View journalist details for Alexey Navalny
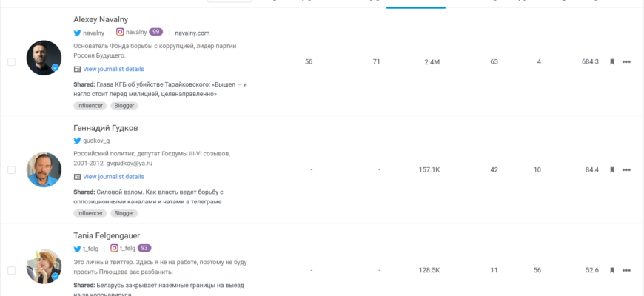This screenshot has width=644, height=296. pos(113,69)
